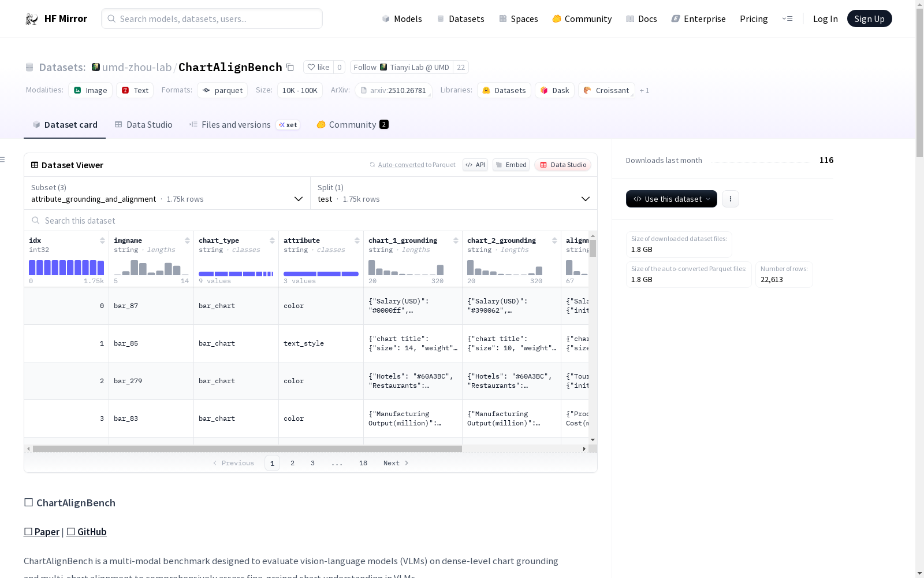Image resolution: width=924 pixels, height=578 pixels.
Task: Click the idx histogram bars
Action: (66, 267)
